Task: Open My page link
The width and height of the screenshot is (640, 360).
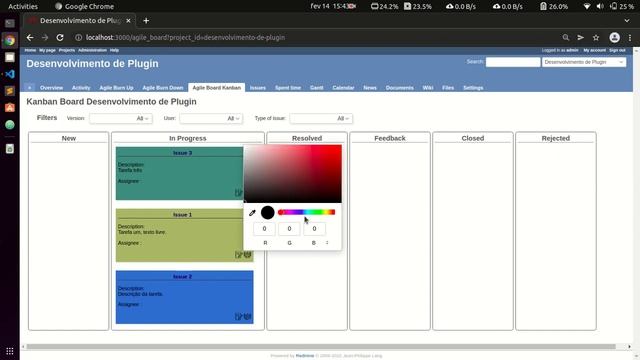Action: (47, 50)
